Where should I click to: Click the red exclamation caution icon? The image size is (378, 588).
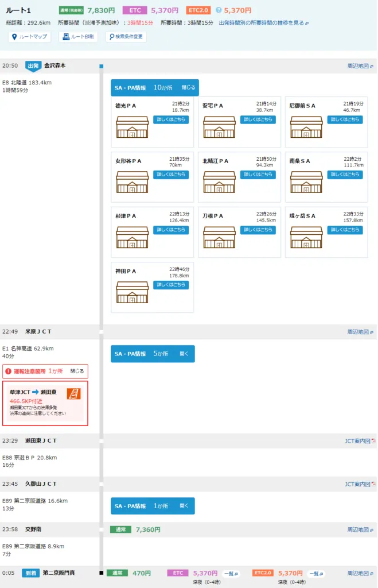point(8,372)
